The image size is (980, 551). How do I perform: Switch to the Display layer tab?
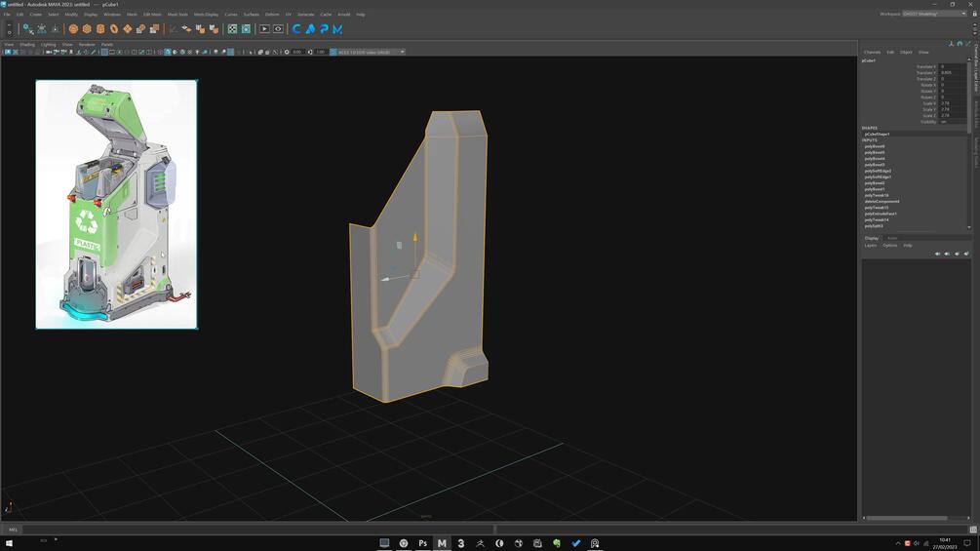click(872, 238)
